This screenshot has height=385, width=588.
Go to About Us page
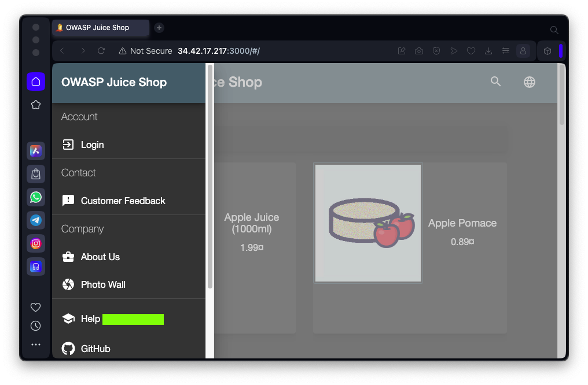click(x=128, y=257)
